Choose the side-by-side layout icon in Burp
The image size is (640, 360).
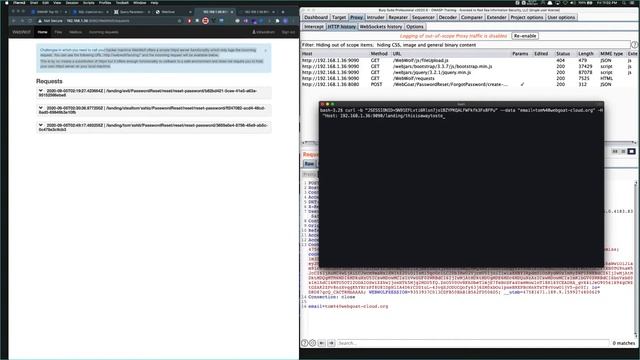pyautogui.click(x=615, y=151)
